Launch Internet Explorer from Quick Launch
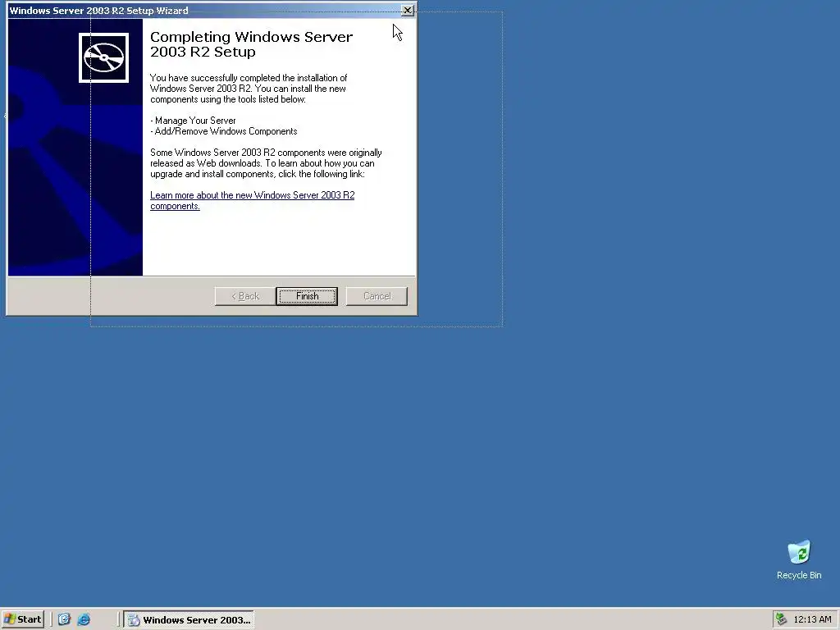 point(84,619)
